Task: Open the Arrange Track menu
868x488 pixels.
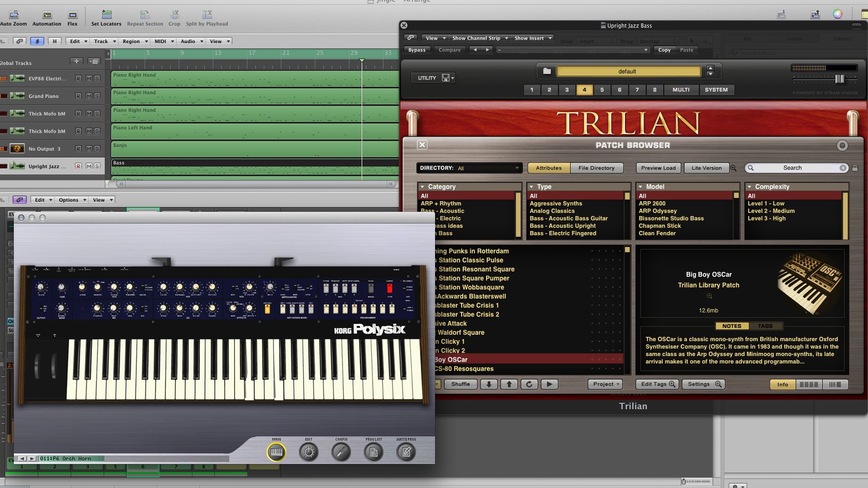Action: point(104,41)
